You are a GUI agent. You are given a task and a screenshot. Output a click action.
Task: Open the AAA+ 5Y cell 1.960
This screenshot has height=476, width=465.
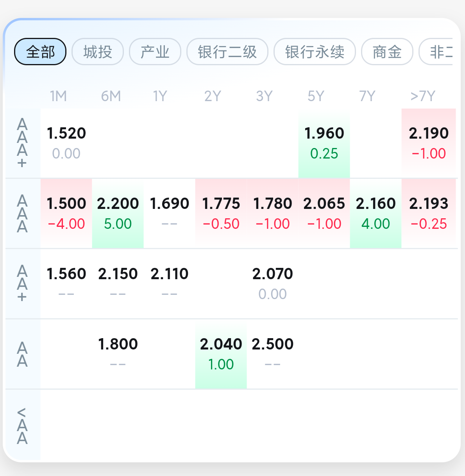[324, 143]
